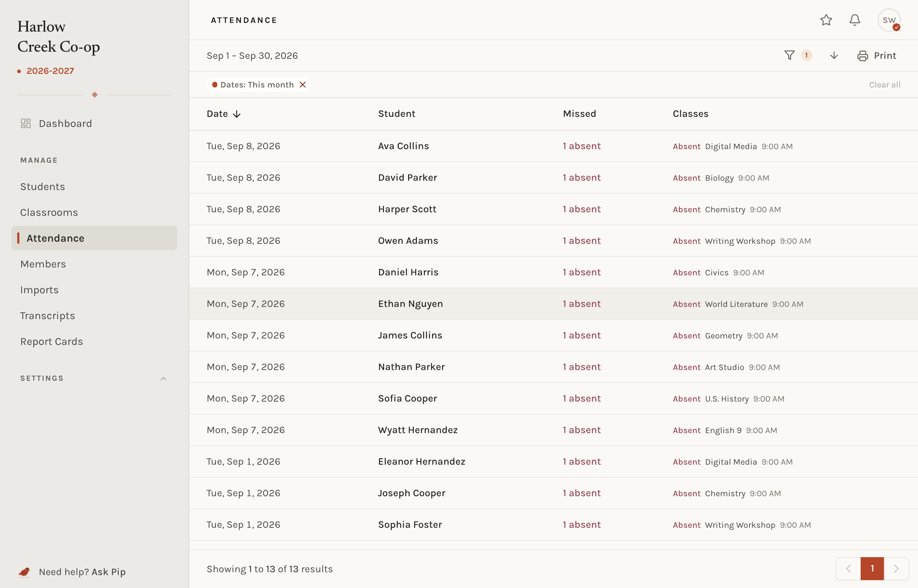918x588 pixels.
Task: Click Art Studio class for Nathan Parker
Action: pos(724,367)
